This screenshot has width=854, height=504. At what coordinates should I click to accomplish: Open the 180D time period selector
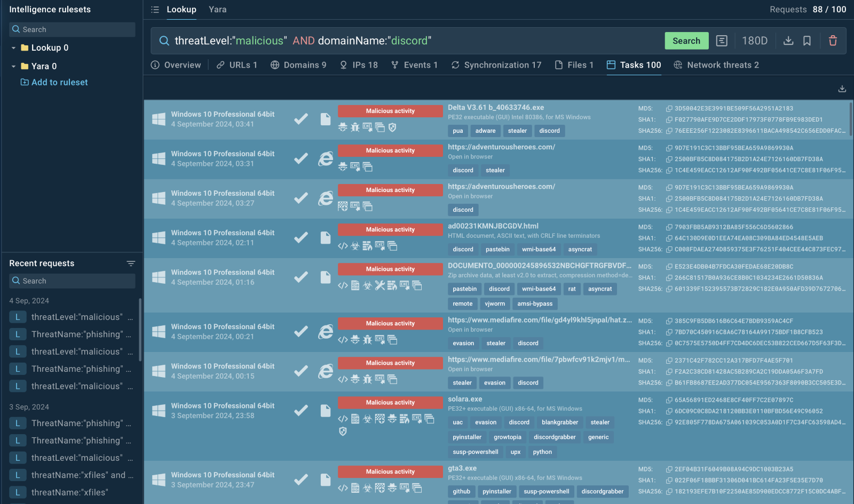click(755, 41)
